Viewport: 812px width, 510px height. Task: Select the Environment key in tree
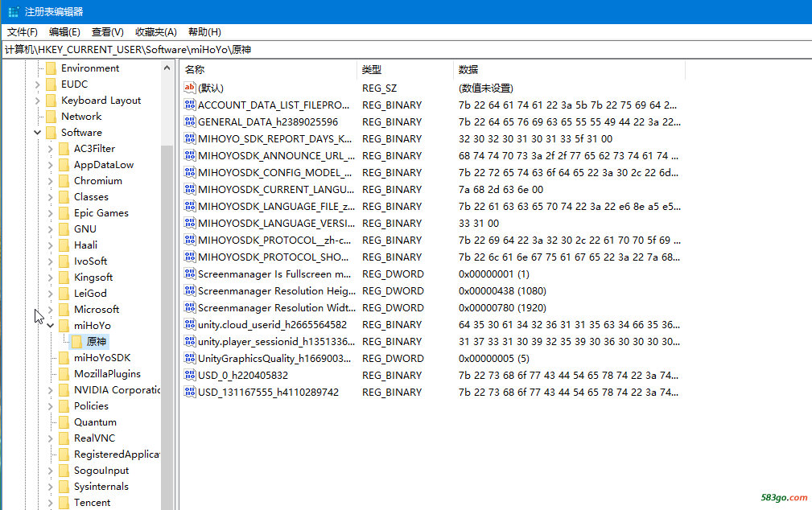pos(90,68)
